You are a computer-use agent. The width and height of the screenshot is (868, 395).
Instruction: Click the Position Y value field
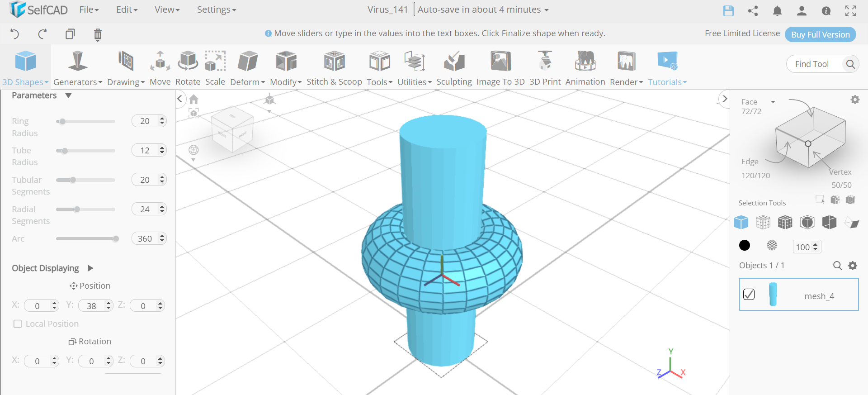point(95,306)
